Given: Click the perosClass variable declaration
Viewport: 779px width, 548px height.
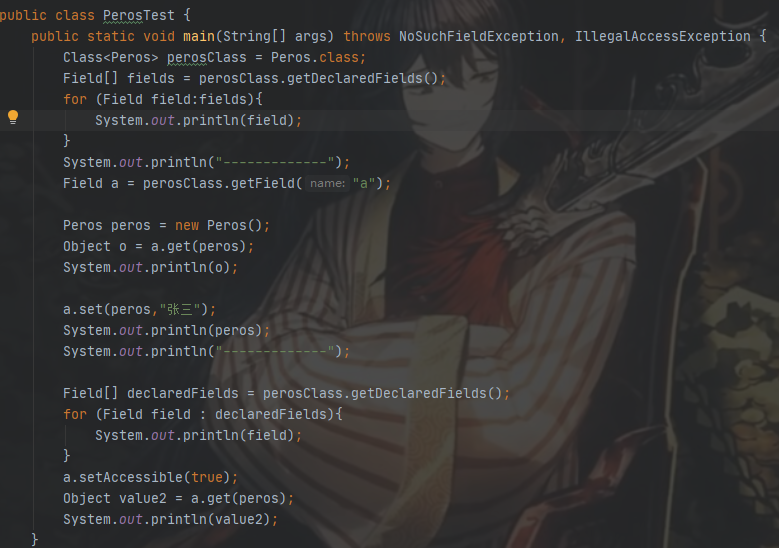Looking at the screenshot, I should click(x=207, y=58).
